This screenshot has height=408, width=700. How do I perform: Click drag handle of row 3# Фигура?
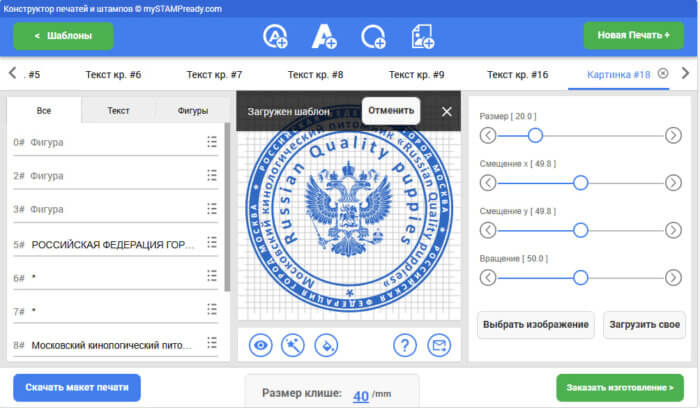[212, 209]
